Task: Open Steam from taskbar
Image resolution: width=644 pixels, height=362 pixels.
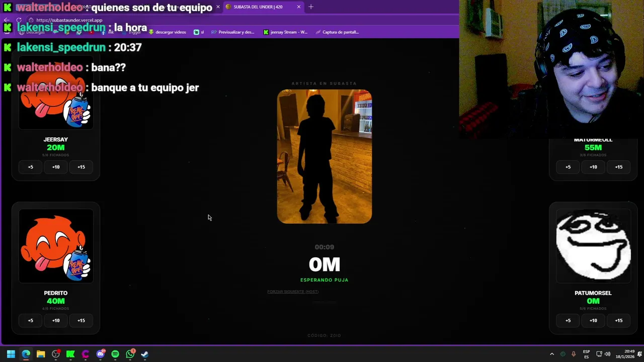Action: [x=145, y=354]
